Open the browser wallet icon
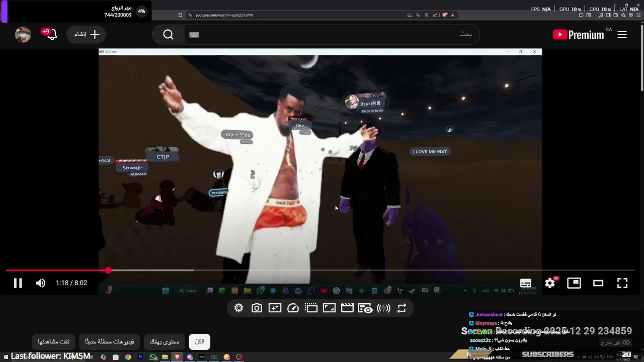The height and width of the screenshot is (362, 644). 616,15
